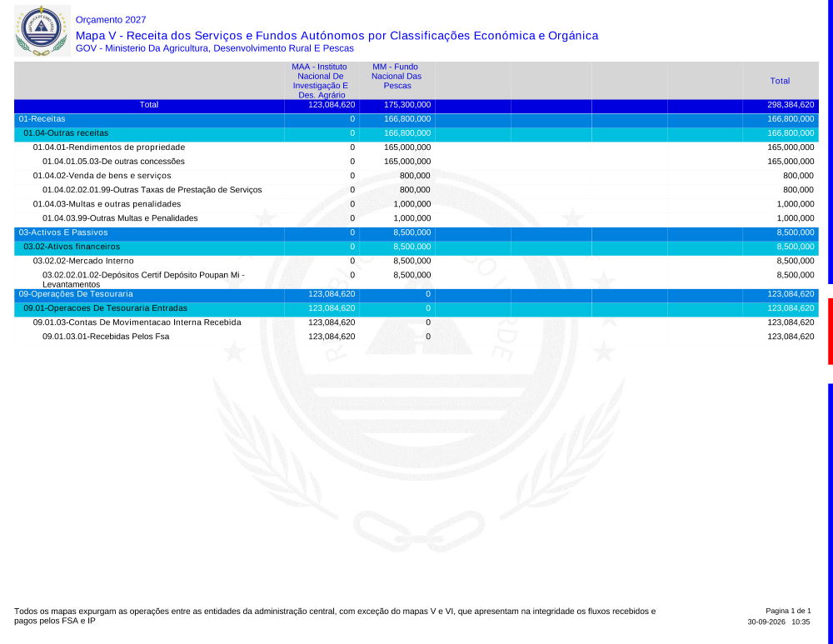Select the "01-Receitas" row label
The image size is (833, 644).
pyautogui.click(x=42, y=119)
